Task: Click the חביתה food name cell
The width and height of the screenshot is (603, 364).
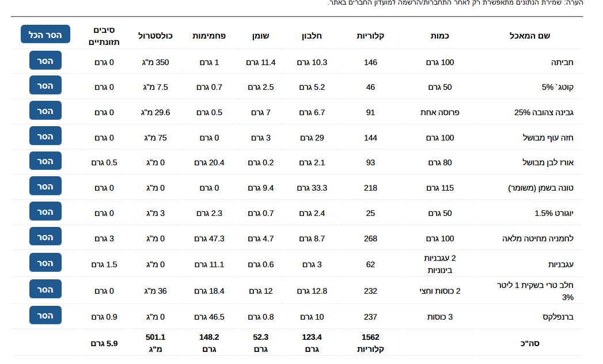Action: pos(562,62)
